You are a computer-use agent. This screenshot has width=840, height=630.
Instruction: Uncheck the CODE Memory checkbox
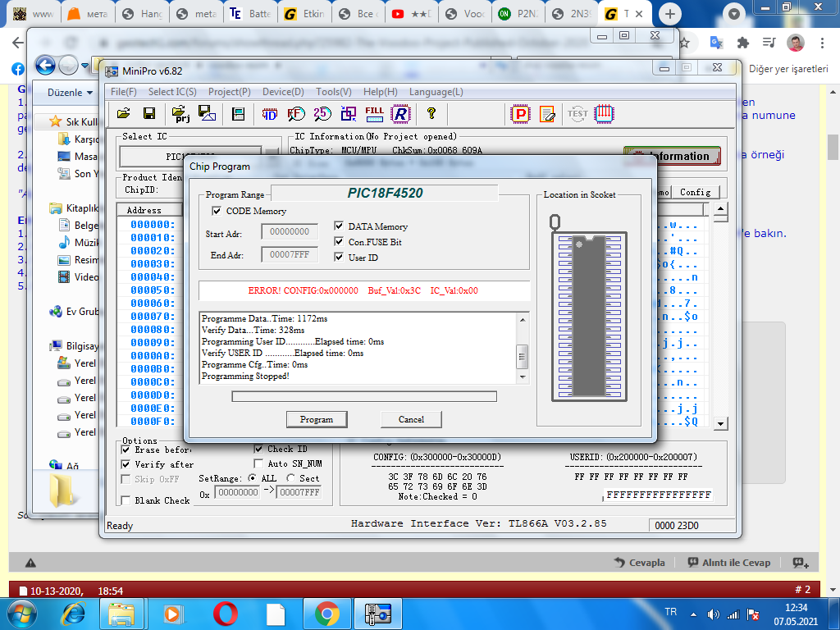pyautogui.click(x=217, y=212)
